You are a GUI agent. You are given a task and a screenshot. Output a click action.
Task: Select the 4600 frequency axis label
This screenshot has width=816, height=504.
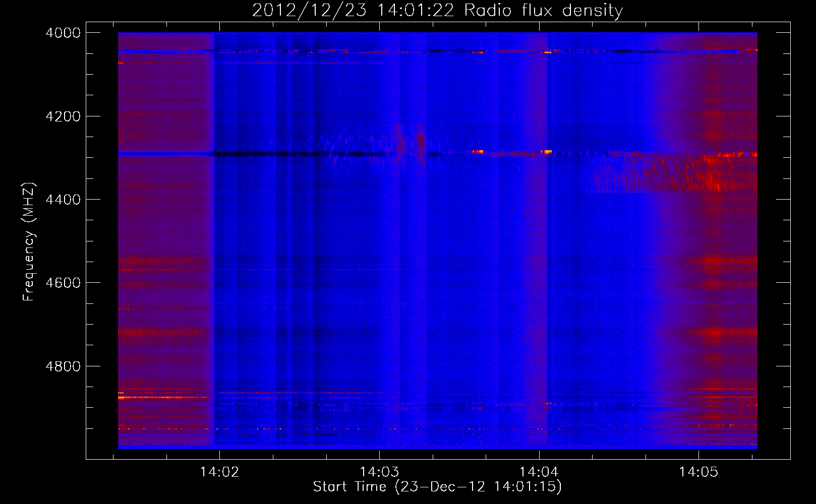63,283
